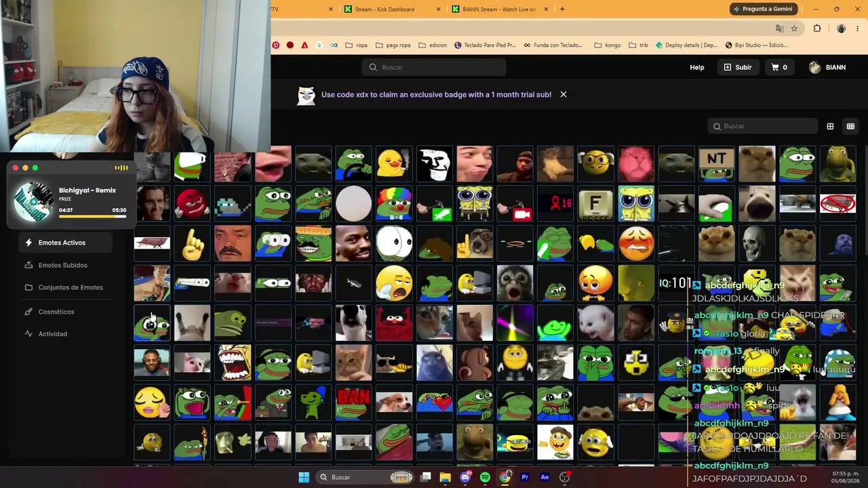
Task: Close the Stream - Kick Dashboard tab
Action: [x=438, y=9]
